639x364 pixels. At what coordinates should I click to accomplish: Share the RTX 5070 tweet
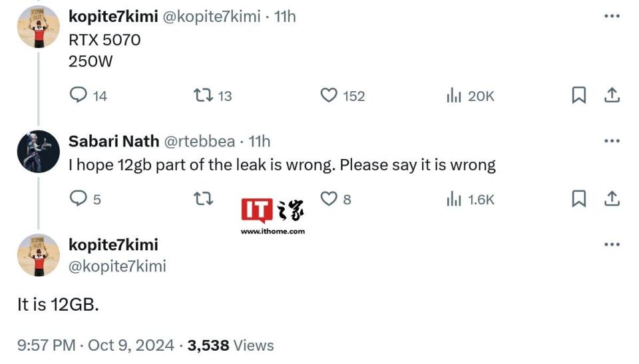pyautogui.click(x=612, y=96)
